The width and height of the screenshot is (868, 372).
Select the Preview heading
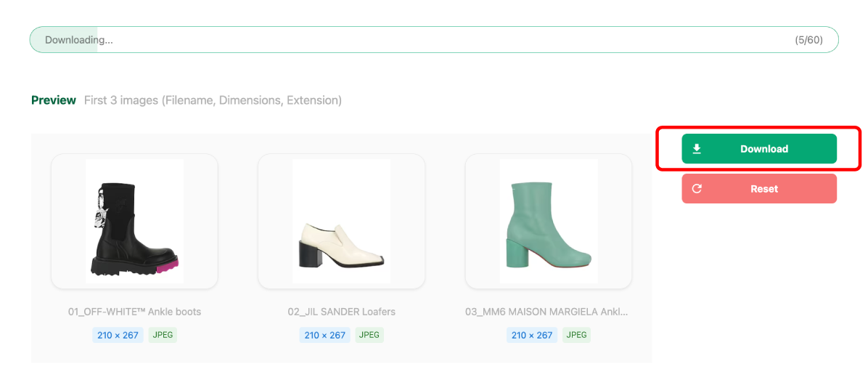54,100
